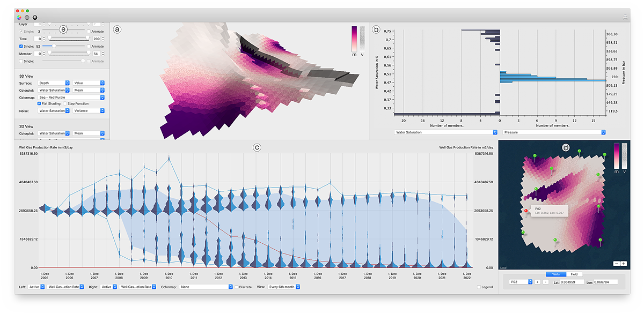
Task: Toggle the Flat Shading checkbox
Action: pos(40,103)
